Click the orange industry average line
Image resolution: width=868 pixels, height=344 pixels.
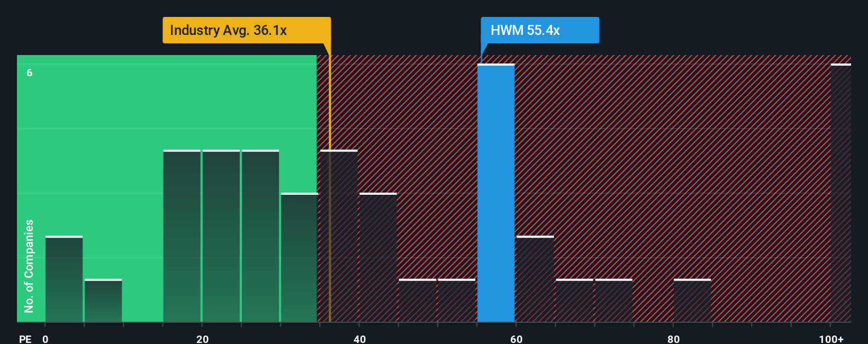pos(330,188)
